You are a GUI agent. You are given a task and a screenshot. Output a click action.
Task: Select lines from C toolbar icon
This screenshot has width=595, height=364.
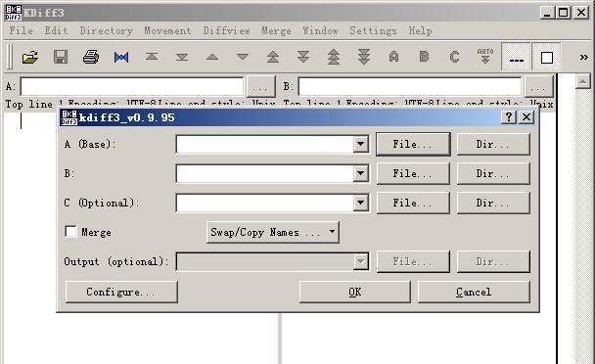(455, 57)
